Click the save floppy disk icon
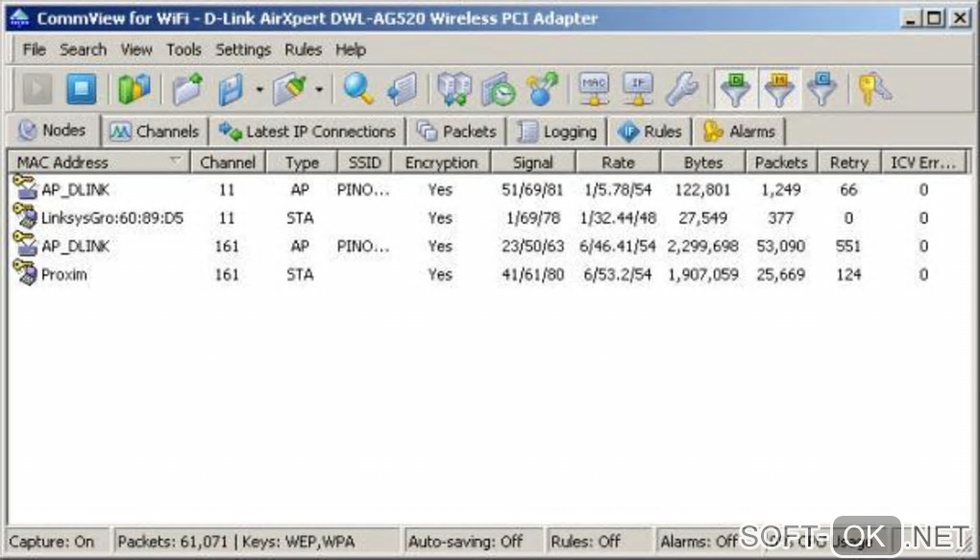The width and height of the screenshot is (980, 560). pyautogui.click(x=232, y=89)
